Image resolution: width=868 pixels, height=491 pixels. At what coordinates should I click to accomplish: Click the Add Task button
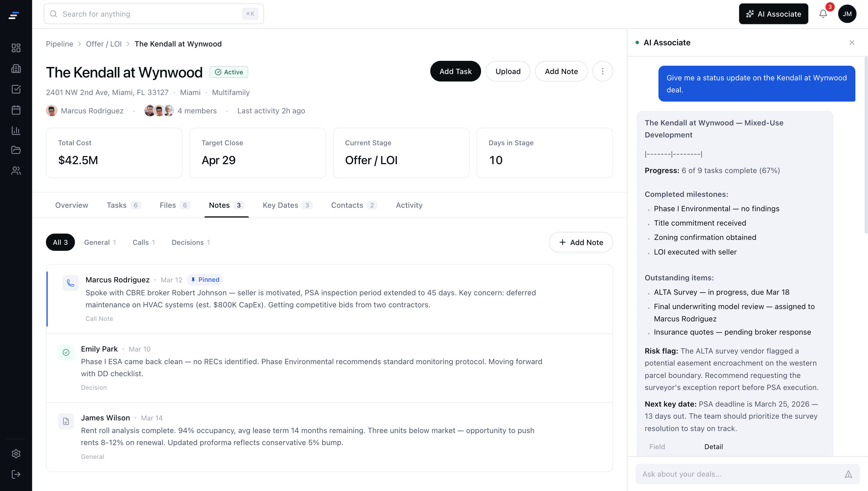(455, 71)
